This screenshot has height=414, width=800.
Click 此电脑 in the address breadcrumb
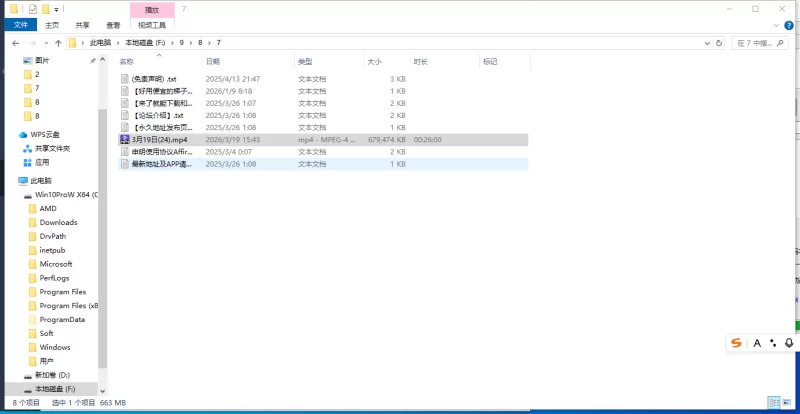[101, 43]
